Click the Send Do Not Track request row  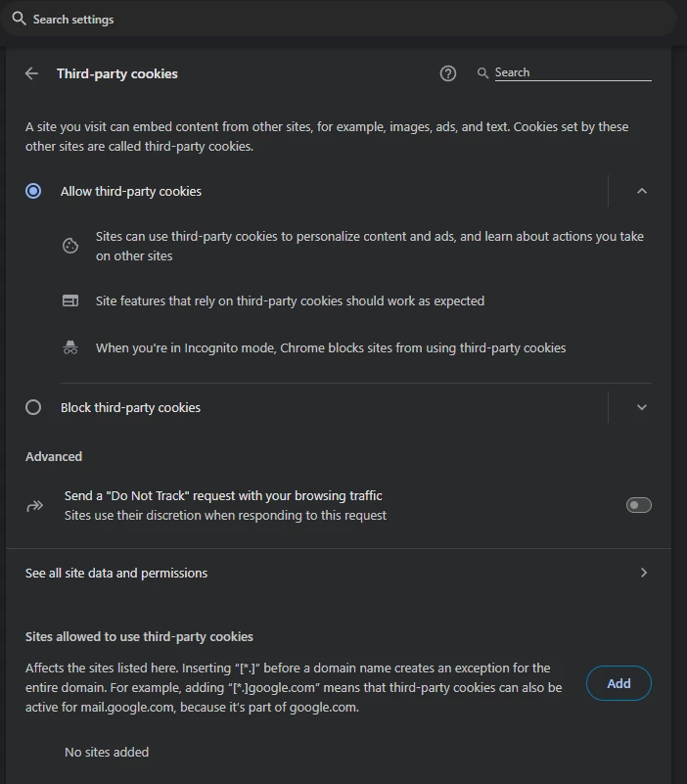tap(223, 505)
